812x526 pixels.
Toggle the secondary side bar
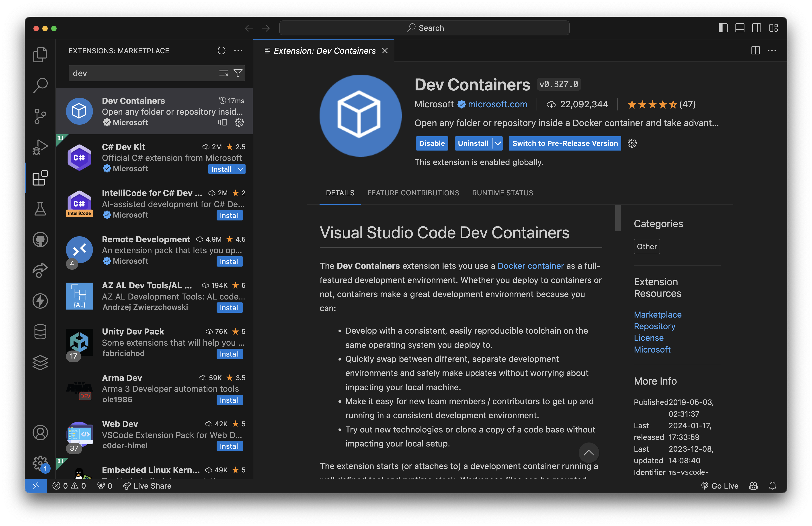(x=756, y=28)
